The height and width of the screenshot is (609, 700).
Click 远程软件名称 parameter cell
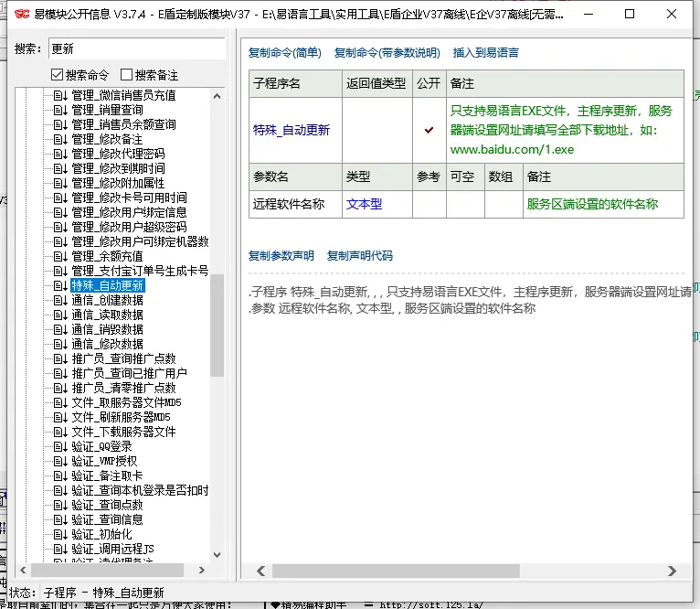coord(295,204)
